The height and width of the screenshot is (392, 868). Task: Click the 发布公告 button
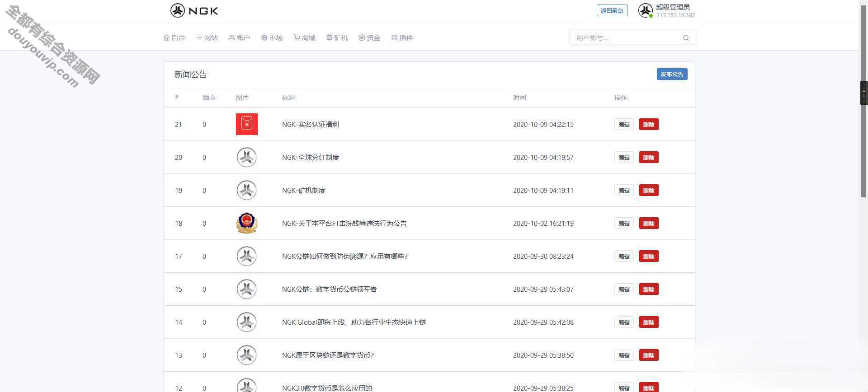(672, 74)
